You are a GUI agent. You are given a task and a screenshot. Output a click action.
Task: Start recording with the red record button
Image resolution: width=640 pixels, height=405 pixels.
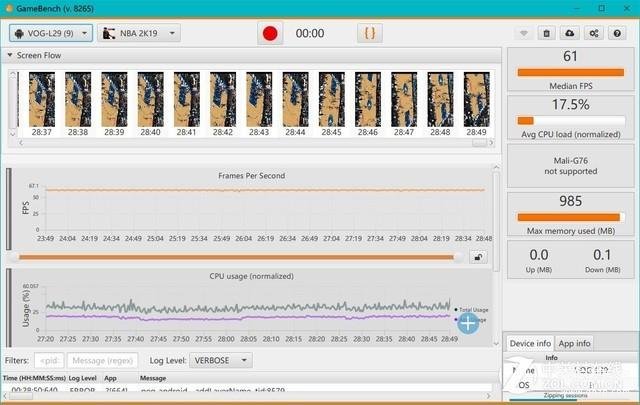coord(270,33)
